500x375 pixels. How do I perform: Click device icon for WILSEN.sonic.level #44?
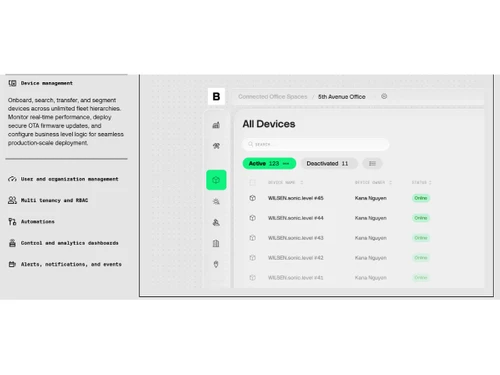pos(252,218)
